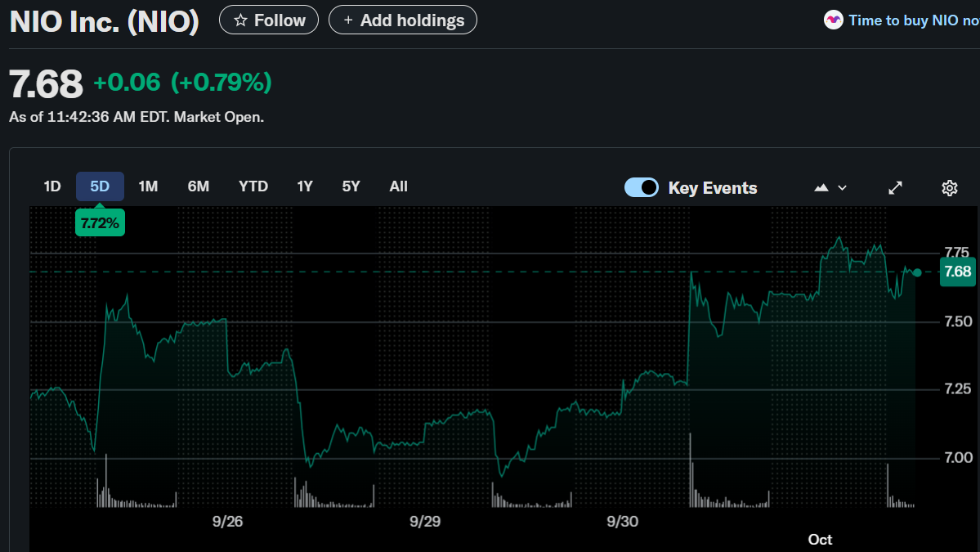Switch chart to 1M range
The height and width of the screenshot is (552, 980).
click(148, 186)
